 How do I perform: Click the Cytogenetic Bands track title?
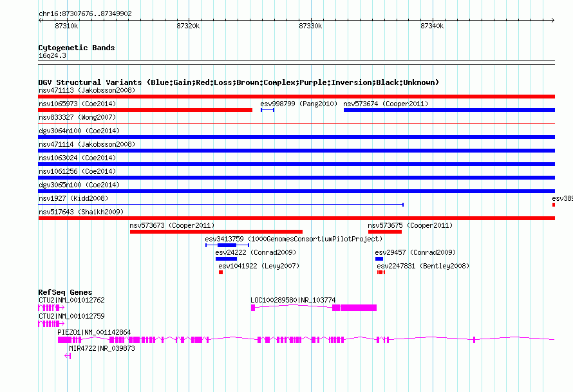[77, 48]
